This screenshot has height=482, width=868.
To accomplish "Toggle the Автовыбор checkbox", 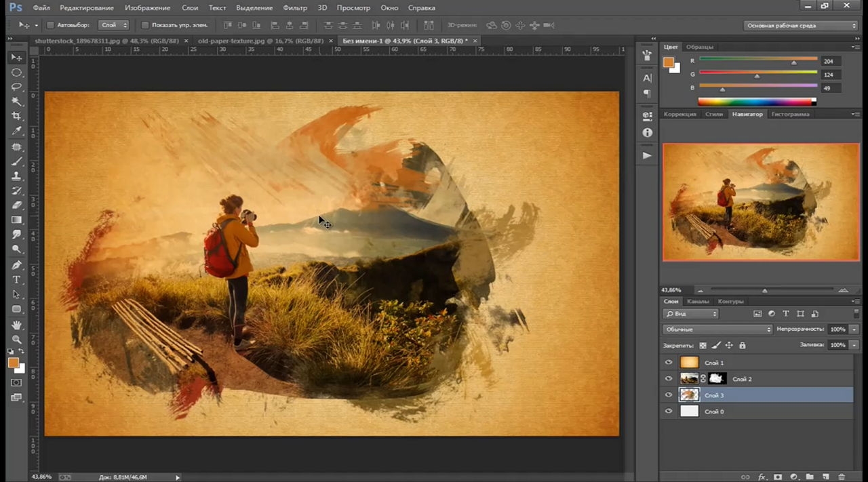I will coord(51,25).
